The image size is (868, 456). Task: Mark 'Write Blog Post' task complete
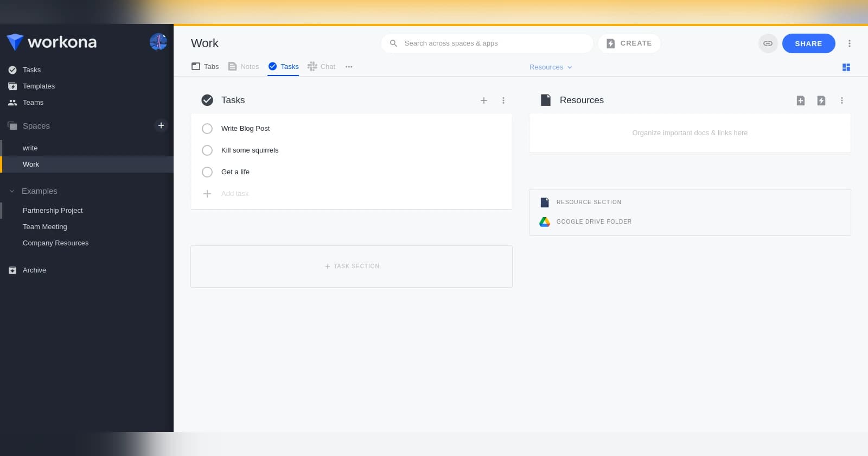pyautogui.click(x=207, y=129)
